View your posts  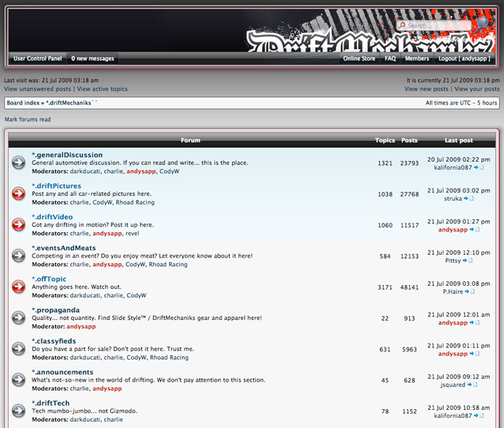tap(477, 89)
